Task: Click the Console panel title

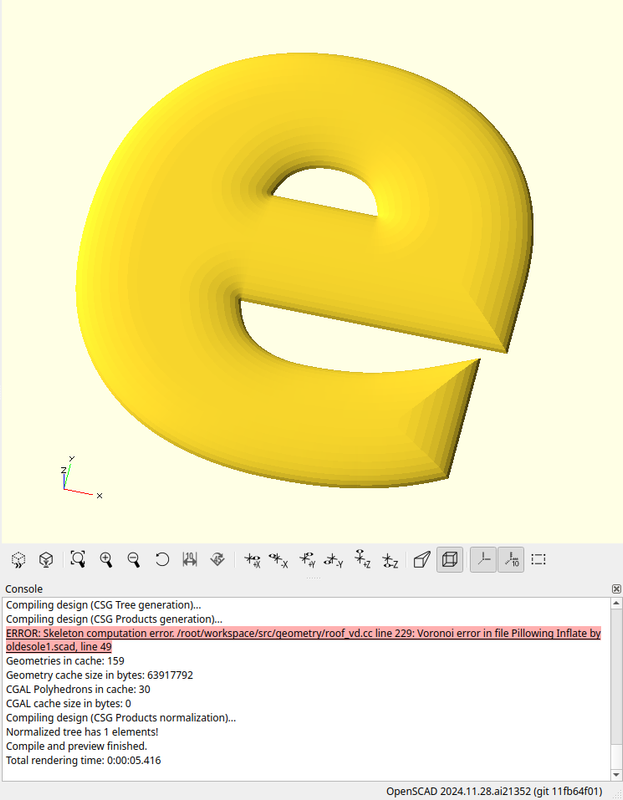Action: pyautogui.click(x=24, y=589)
